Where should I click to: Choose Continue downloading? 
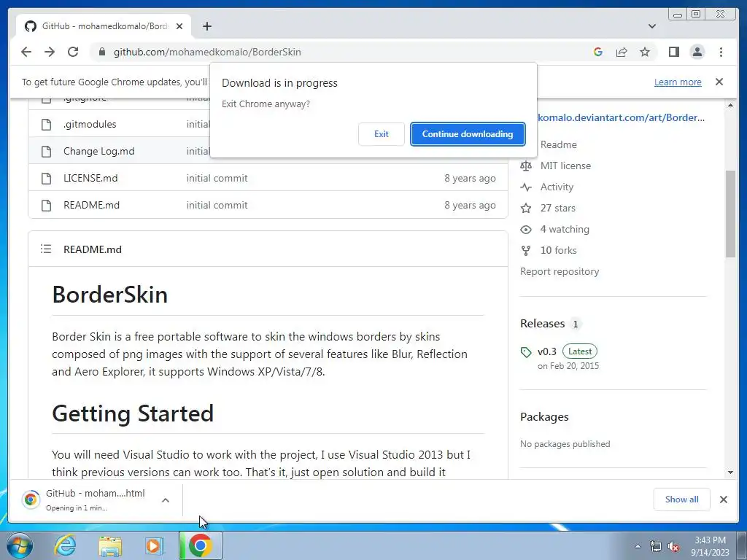(468, 134)
